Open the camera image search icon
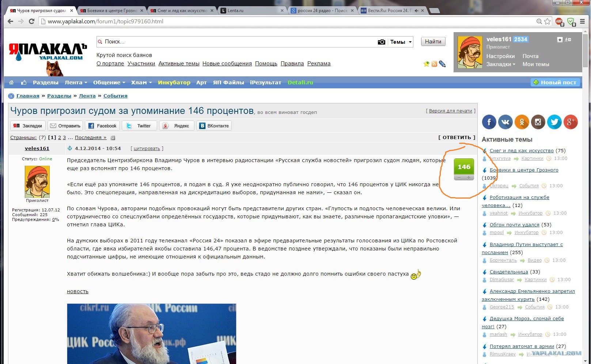591x364 pixels. [381, 42]
